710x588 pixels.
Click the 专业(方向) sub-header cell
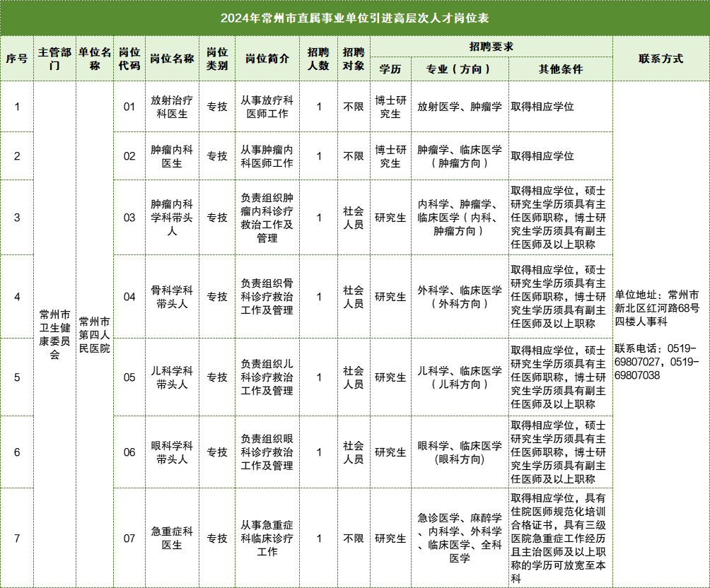[459, 69]
